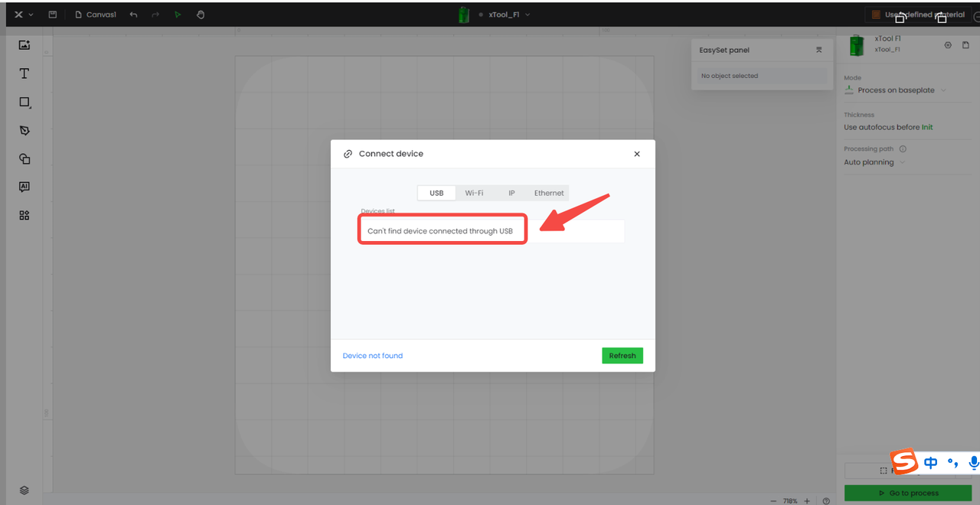Select the Text tool in left sidebar
Viewport: 980px width, 505px height.
[24, 73]
